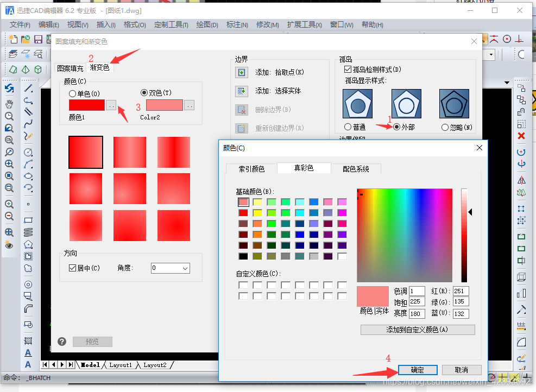Viewport: 536px width, 392px height.
Task: Select the Rectangle drawing tool
Action: click(x=28, y=220)
